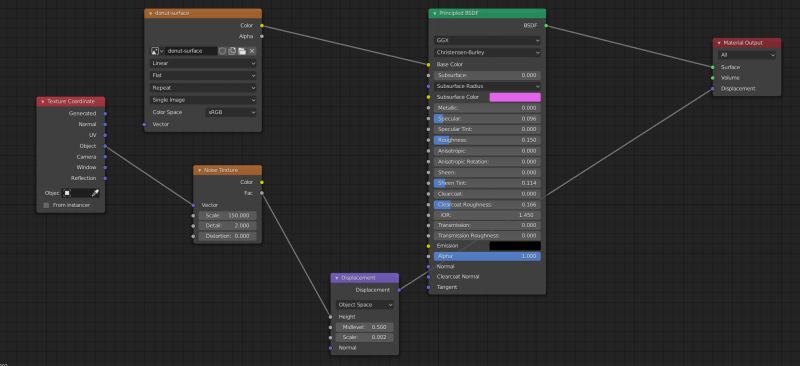Open the GGX distribution dropdown

(487, 40)
